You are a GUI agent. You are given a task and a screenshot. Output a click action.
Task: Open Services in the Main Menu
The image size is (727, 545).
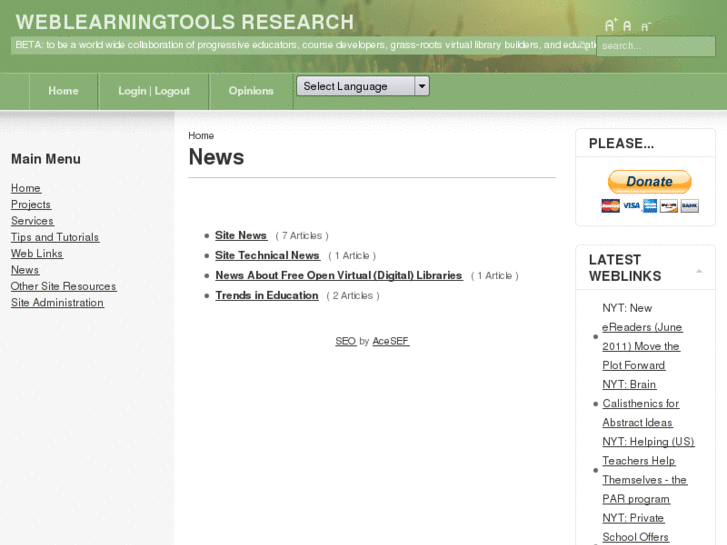pyautogui.click(x=32, y=221)
